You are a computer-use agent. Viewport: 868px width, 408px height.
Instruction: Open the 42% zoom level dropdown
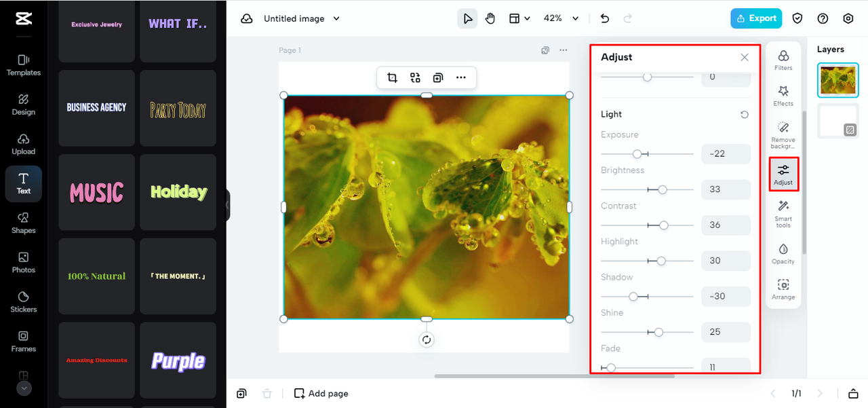click(x=561, y=19)
